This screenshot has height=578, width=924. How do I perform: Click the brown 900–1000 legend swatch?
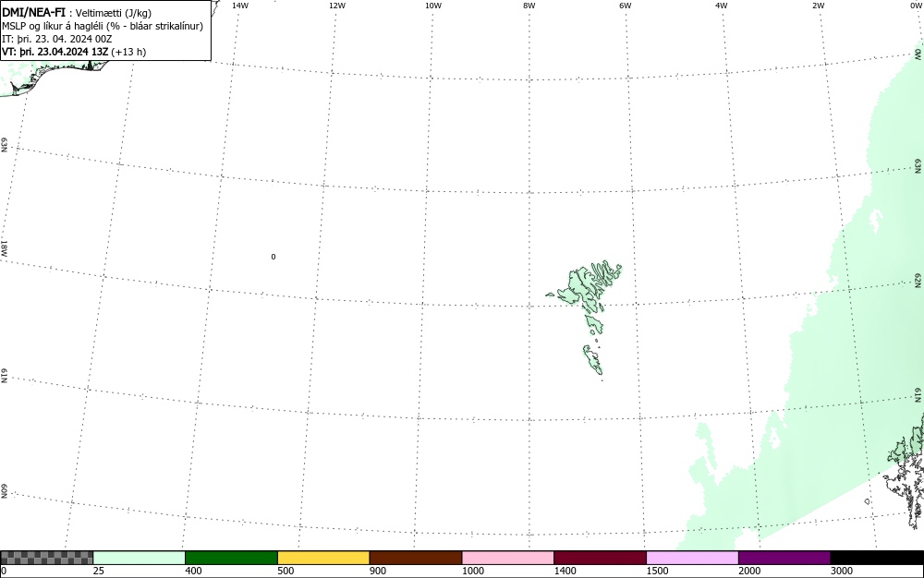coord(416,558)
